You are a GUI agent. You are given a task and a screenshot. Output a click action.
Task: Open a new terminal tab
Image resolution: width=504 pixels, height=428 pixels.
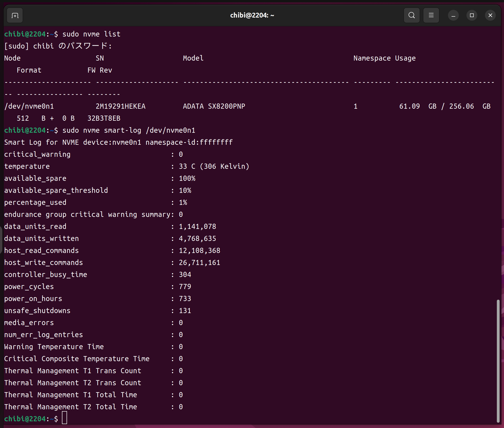15,15
